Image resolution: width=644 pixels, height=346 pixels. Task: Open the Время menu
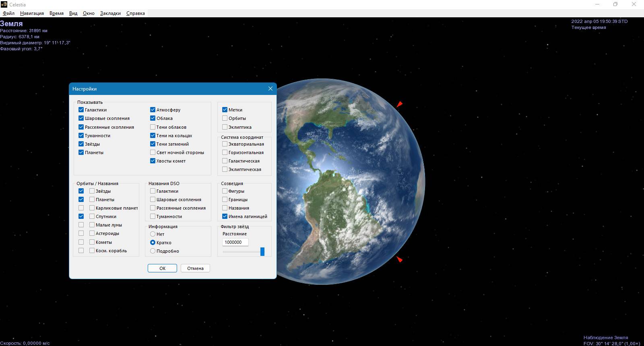point(56,13)
